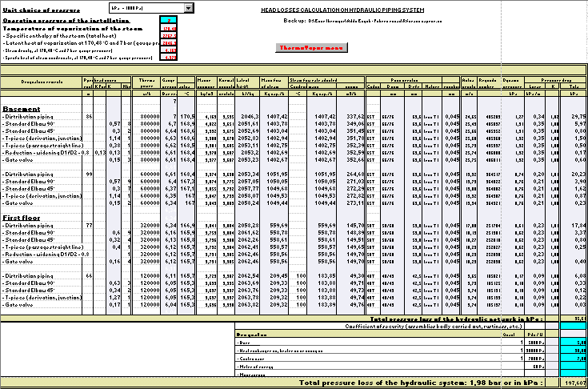588x389 pixels.
Task: Click the ThermoVapor menu button
Action: (311, 48)
